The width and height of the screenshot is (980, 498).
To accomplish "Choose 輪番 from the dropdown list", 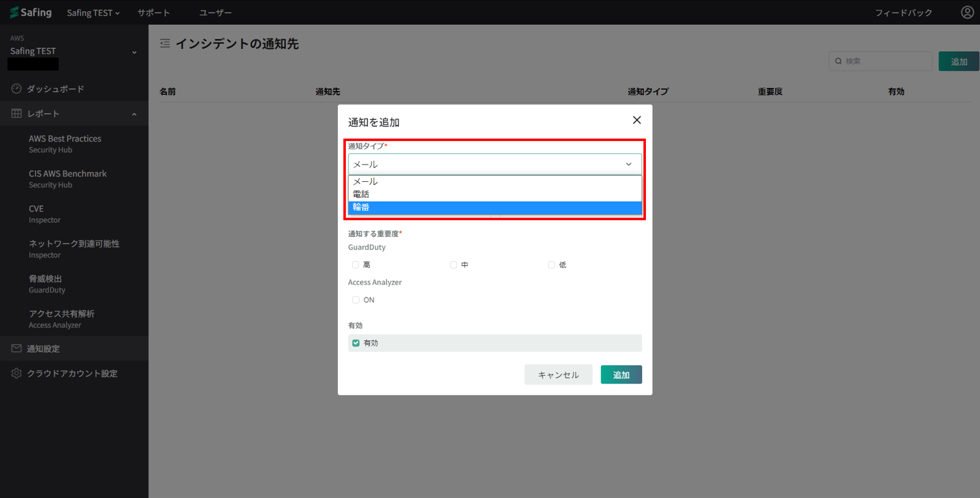I will point(495,207).
